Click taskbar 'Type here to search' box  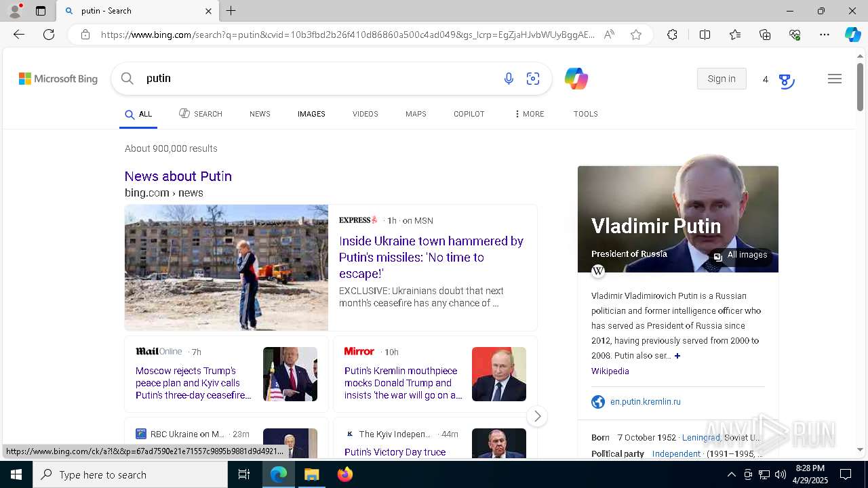[x=130, y=474]
